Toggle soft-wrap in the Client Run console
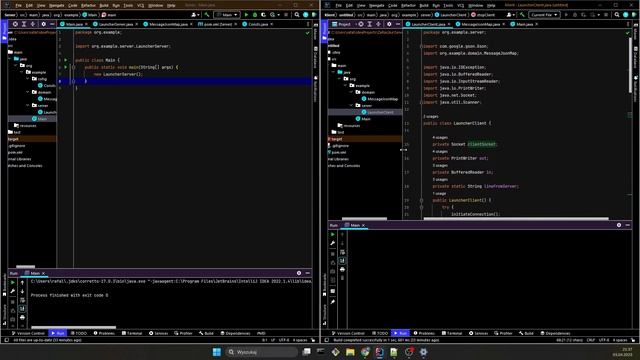Viewport: 640px width, 360px height. 342,252
